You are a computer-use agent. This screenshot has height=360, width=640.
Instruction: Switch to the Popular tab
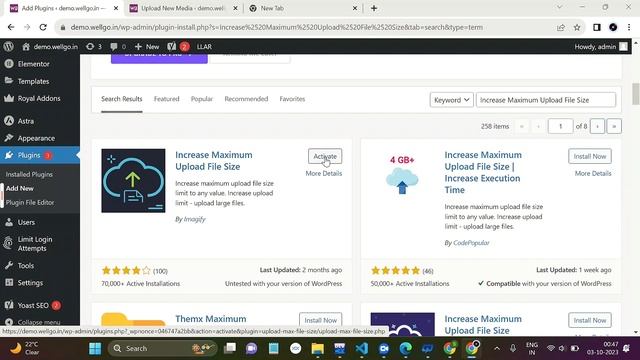point(202,99)
